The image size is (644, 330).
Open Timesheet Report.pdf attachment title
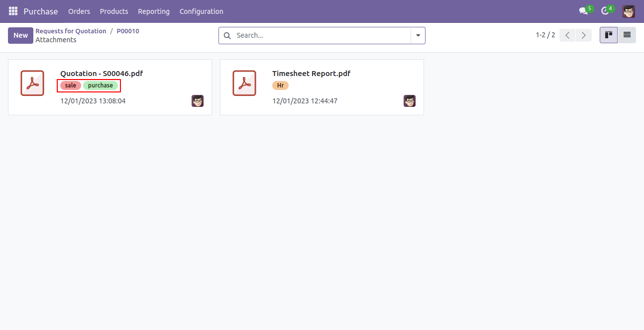(x=311, y=74)
